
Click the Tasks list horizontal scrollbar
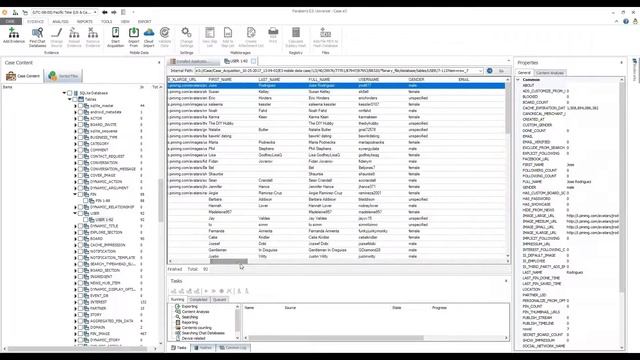336,338
